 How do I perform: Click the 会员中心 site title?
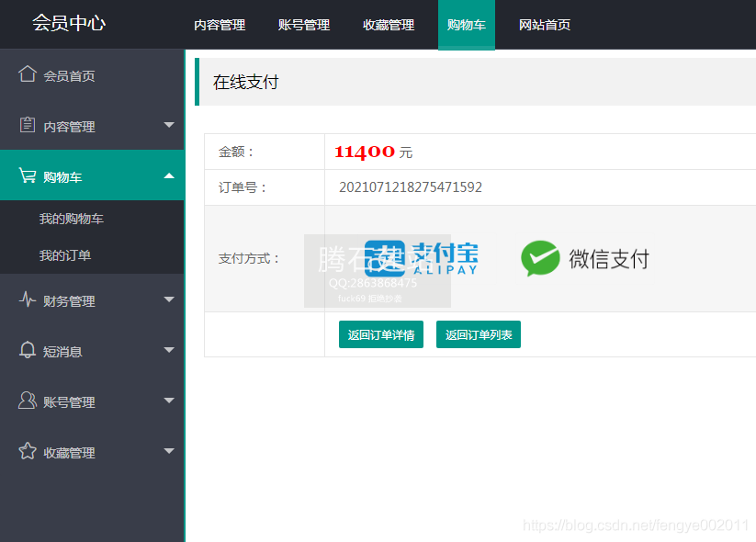69,23
